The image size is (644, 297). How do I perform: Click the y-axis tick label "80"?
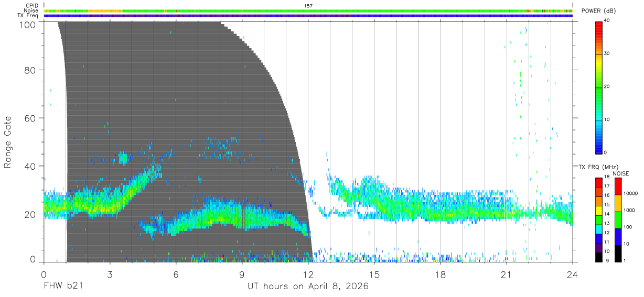pyautogui.click(x=31, y=70)
